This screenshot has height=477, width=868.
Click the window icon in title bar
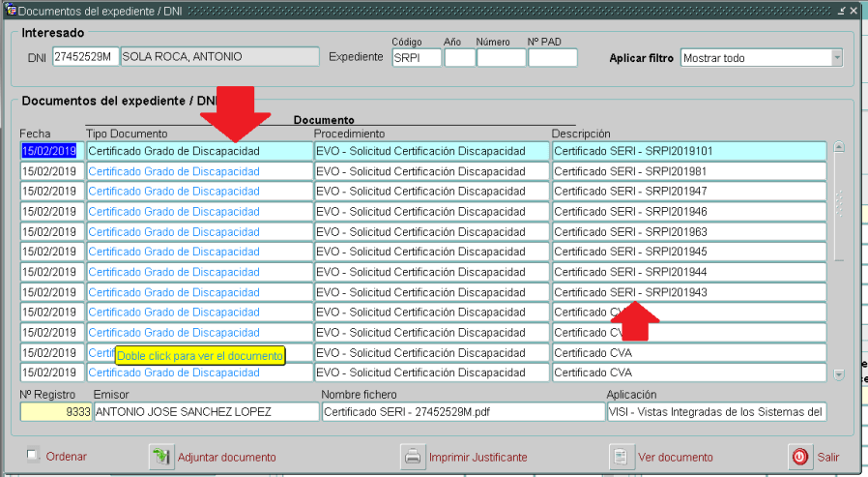[x=11, y=10]
